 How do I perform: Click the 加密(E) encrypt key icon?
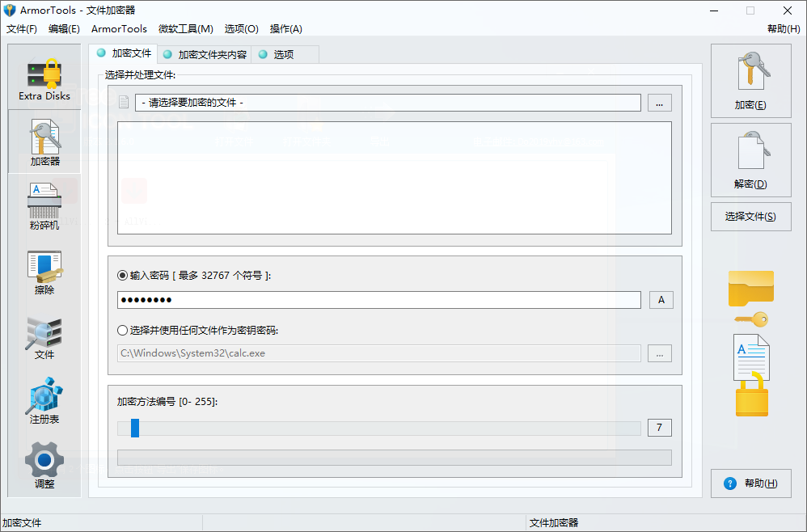pos(750,80)
